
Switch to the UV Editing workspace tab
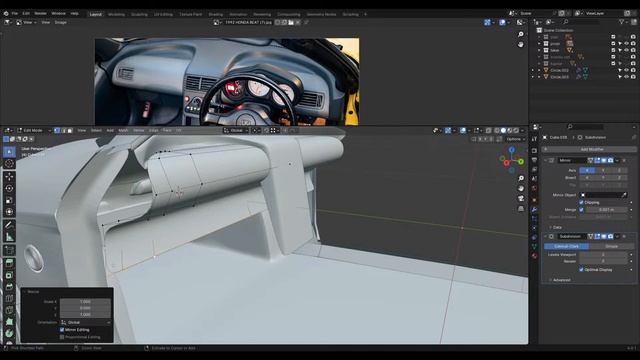tap(163, 14)
